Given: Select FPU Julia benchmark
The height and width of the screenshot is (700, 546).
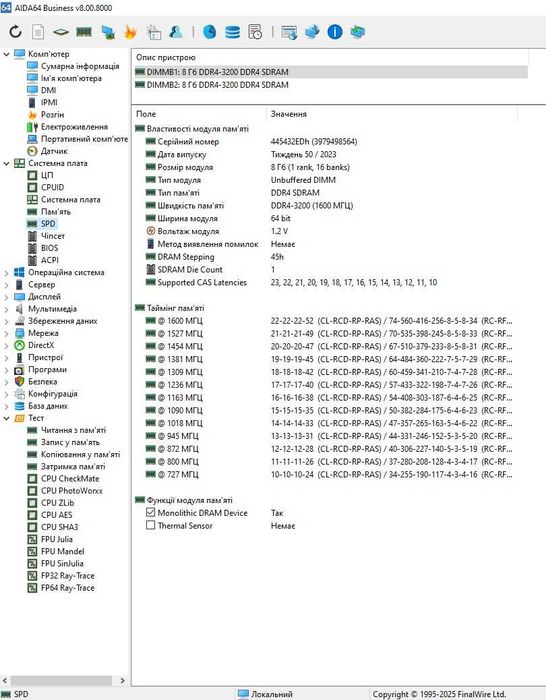Looking at the screenshot, I should coord(57,539).
